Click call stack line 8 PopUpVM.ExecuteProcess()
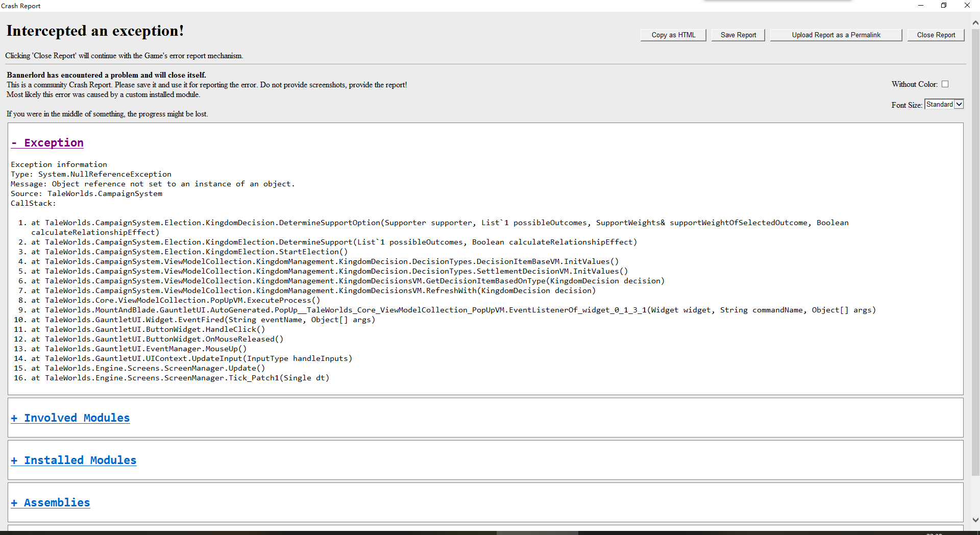The height and width of the screenshot is (535, 980). (x=176, y=300)
